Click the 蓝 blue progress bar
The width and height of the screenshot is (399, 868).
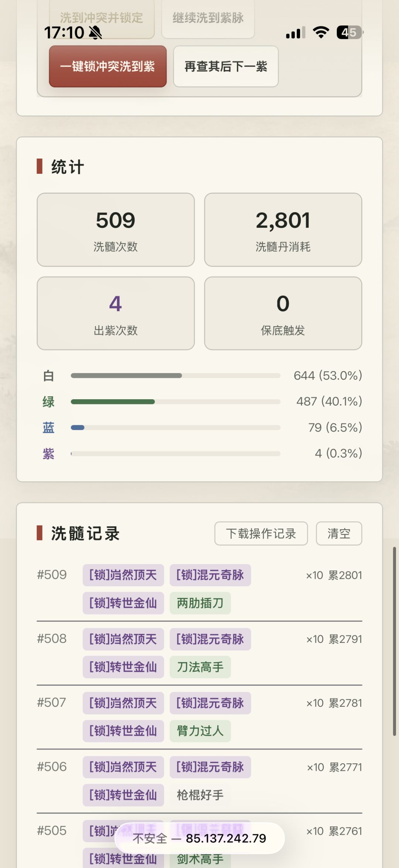[175, 427]
